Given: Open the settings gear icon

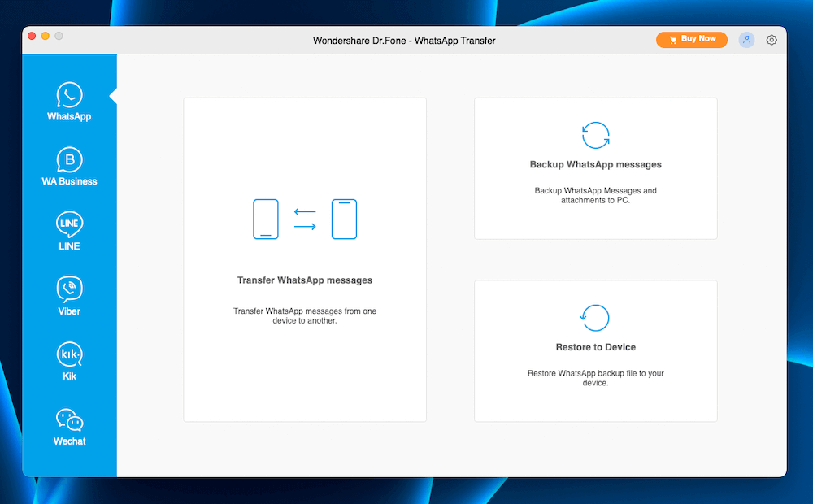Looking at the screenshot, I should pyautogui.click(x=772, y=40).
